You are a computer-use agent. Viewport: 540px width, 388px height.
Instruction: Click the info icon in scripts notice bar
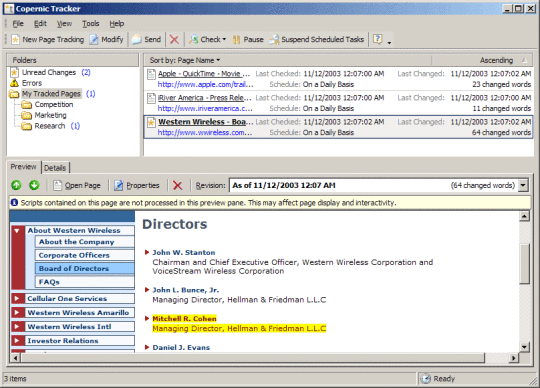[14, 202]
